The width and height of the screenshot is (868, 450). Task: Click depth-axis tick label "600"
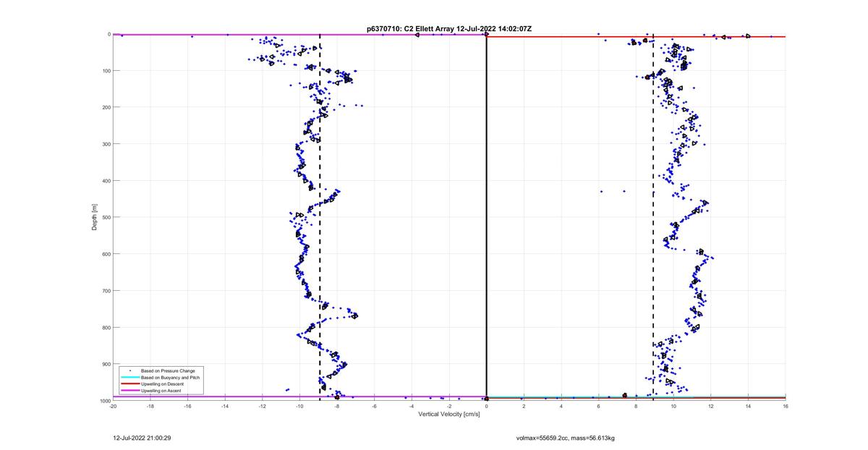click(x=106, y=254)
